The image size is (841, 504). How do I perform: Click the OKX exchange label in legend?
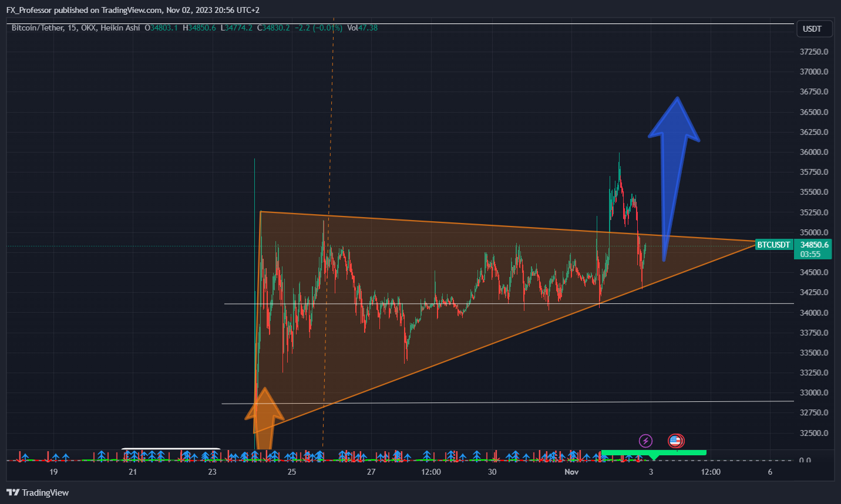pos(89,28)
